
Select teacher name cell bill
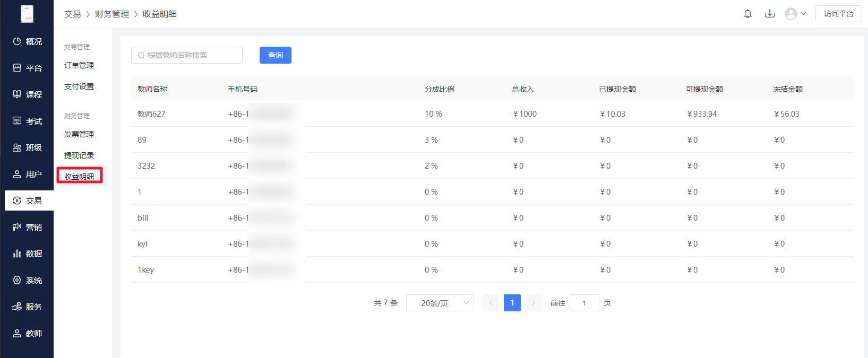tap(143, 218)
